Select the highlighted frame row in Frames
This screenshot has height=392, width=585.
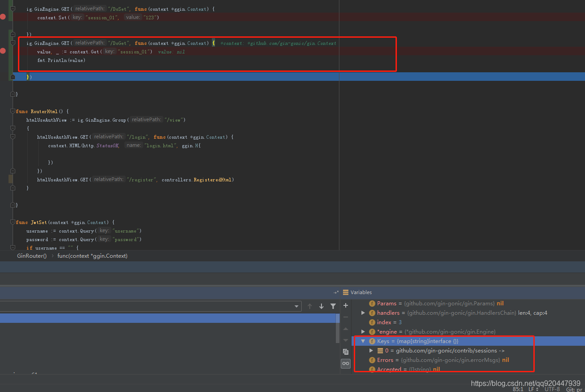(x=168, y=318)
